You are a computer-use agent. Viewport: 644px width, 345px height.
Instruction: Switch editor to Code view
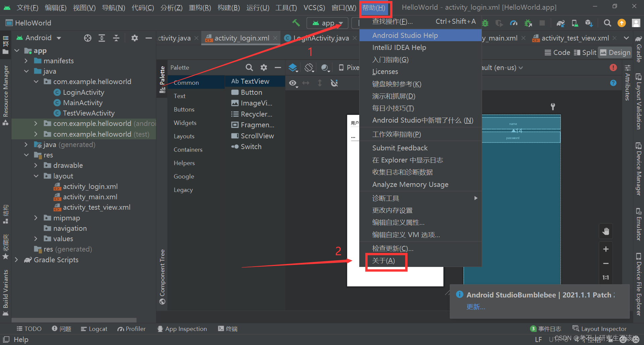click(x=557, y=53)
